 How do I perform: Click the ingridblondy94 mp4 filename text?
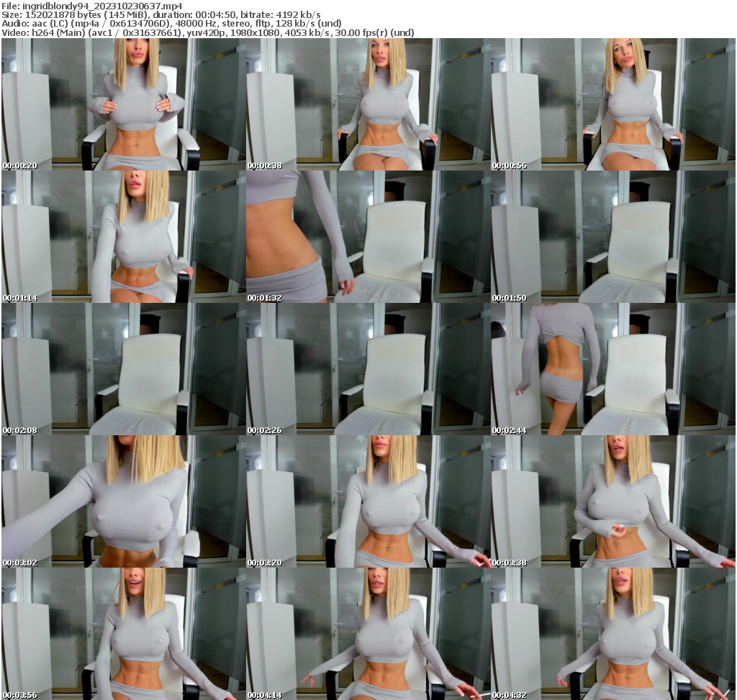pos(94,6)
